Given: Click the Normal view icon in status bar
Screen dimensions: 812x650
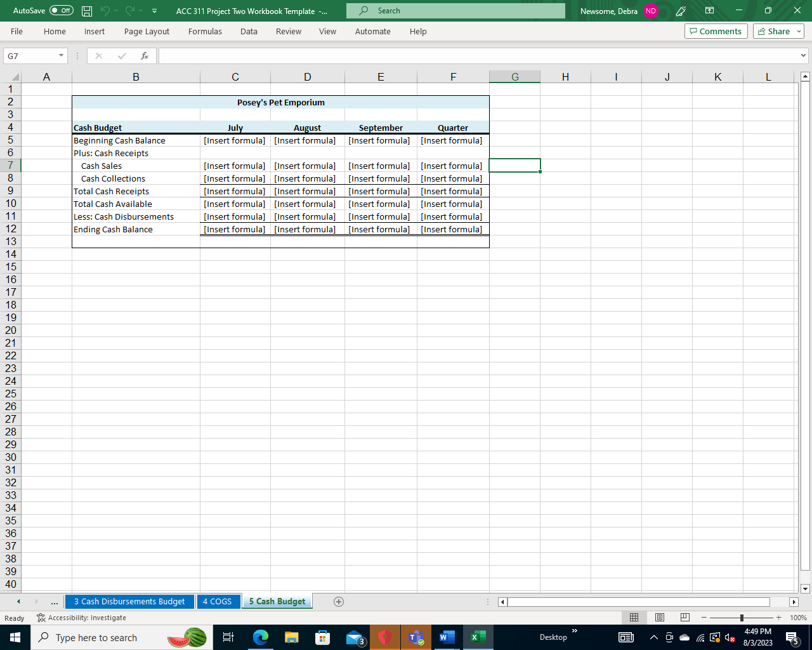Looking at the screenshot, I should pyautogui.click(x=634, y=617).
